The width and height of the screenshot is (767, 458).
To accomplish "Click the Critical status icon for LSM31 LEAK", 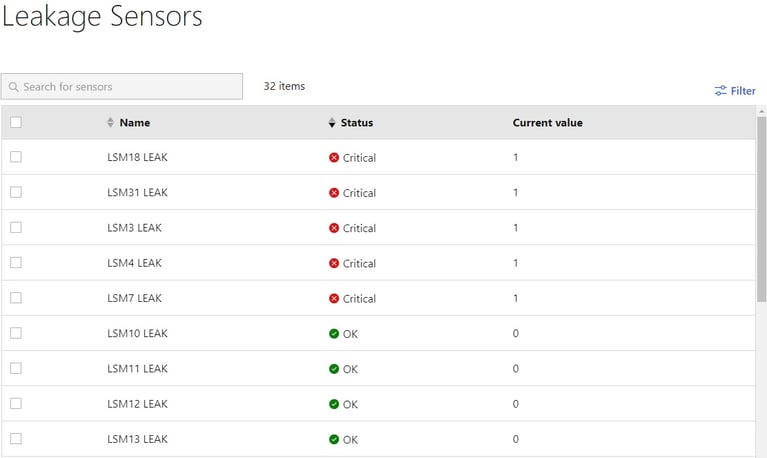I will click(x=334, y=193).
